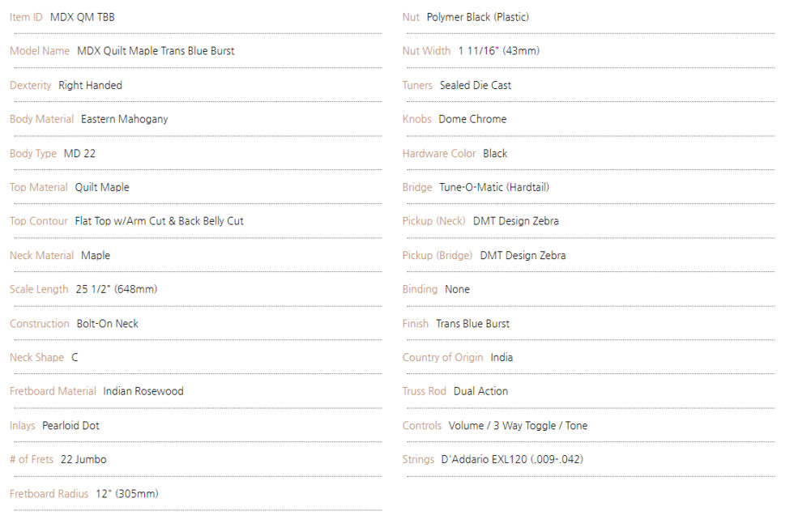Click the Indian Rosewood fretboard value
Viewport: 794px width, 532px height.
pyautogui.click(x=143, y=391)
